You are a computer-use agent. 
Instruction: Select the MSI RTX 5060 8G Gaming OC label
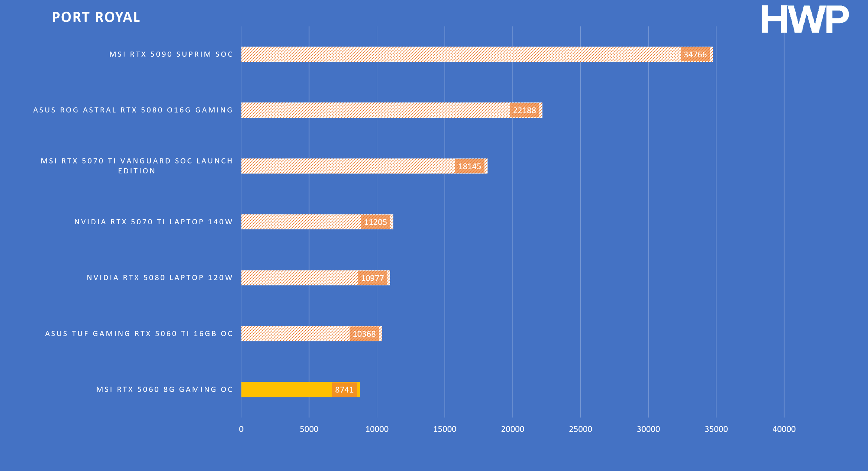tap(164, 390)
